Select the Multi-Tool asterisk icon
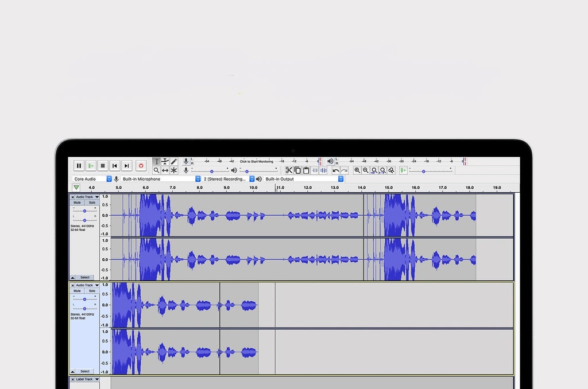588x389 pixels. pos(174,170)
